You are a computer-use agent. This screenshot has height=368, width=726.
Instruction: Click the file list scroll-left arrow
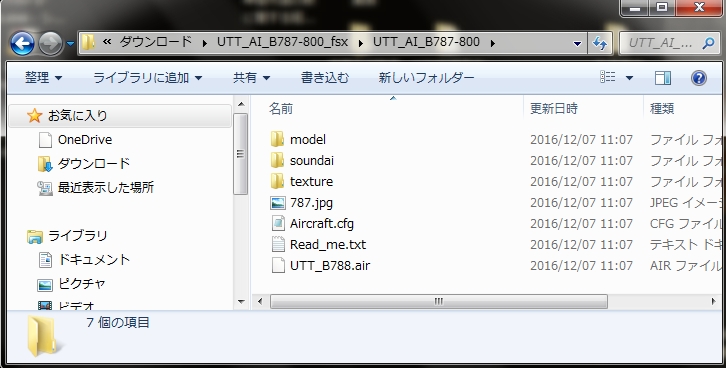click(260, 301)
